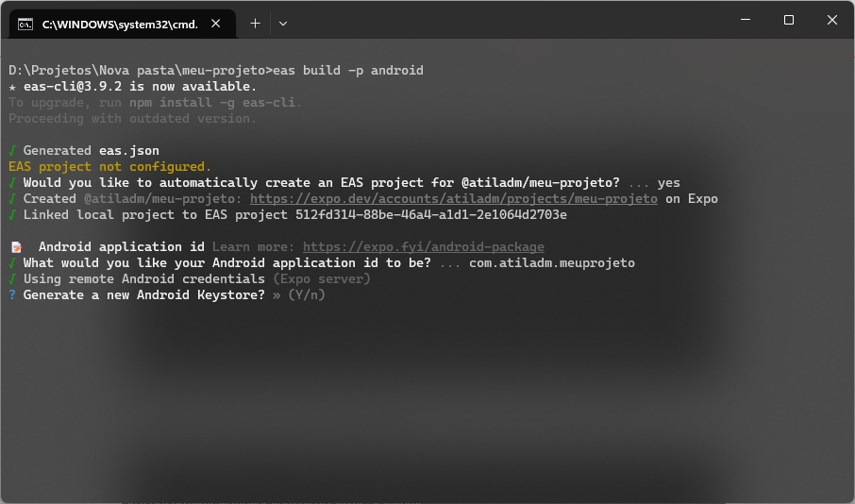
Task: Click 'eas-cli@3.9.2 is now available.' line
Action: click(x=140, y=86)
